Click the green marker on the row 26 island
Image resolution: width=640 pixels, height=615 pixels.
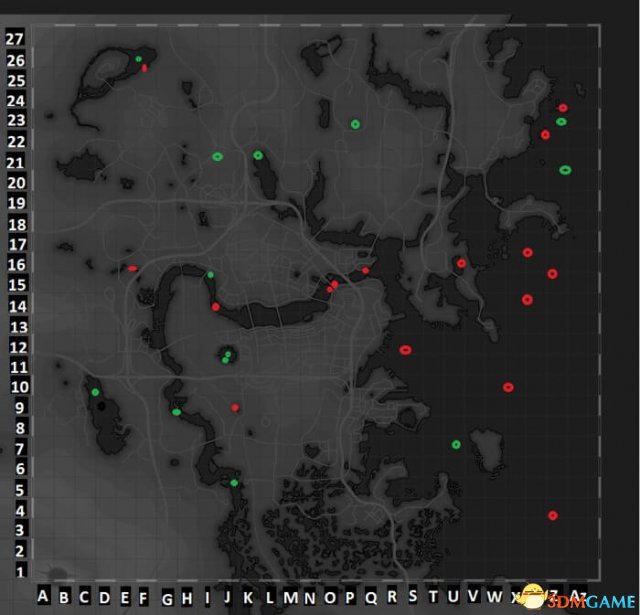138,59
